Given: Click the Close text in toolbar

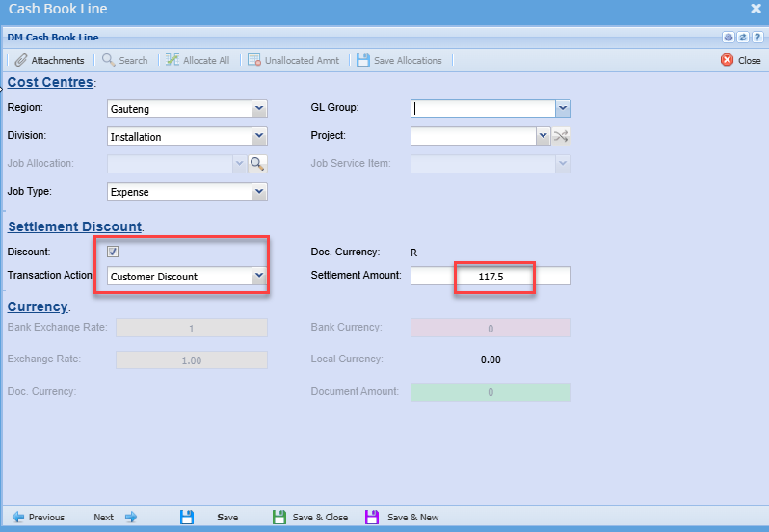Looking at the screenshot, I should pos(750,60).
